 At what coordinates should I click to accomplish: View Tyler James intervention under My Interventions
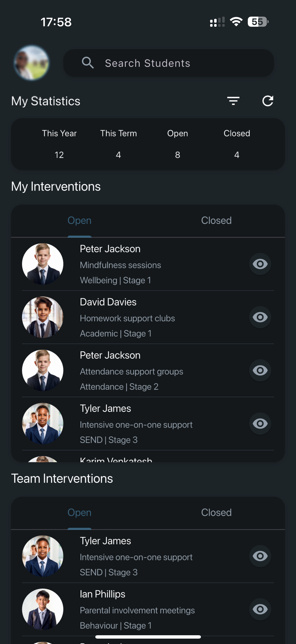pyautogui.click(x=260, y=424)
